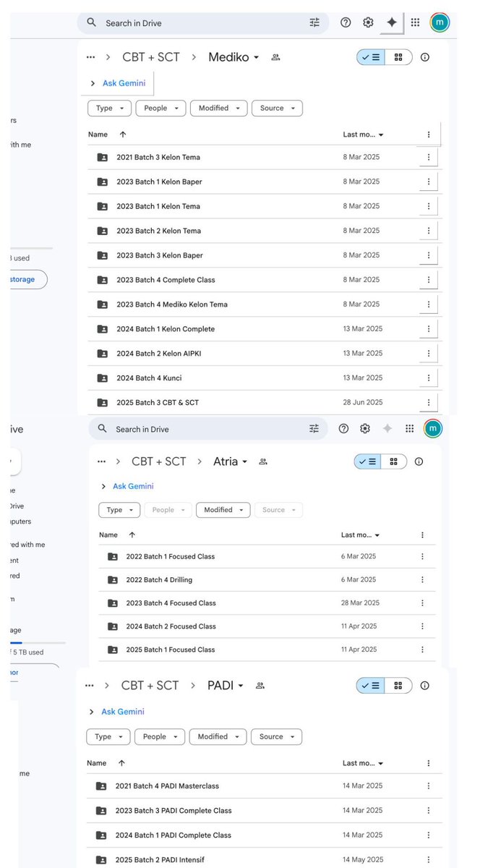The width and height of the screenshot is (488, 868).
Task: Open the Atria folder dropdown in breadcrumb
Action: point(230,461)
